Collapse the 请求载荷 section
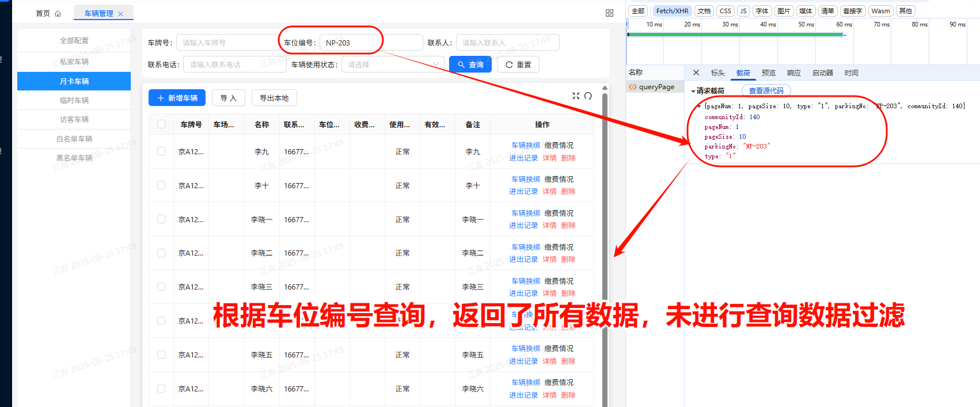 tap(693, 91)
